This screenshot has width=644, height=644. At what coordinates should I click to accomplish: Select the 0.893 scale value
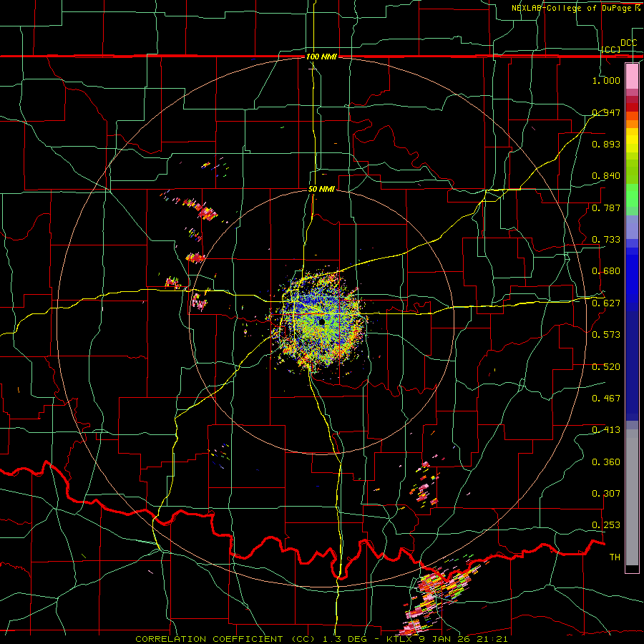coord(606,144)
